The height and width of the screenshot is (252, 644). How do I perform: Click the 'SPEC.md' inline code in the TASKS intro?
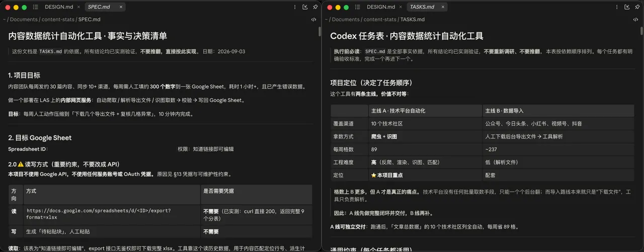tap(375, 51)
